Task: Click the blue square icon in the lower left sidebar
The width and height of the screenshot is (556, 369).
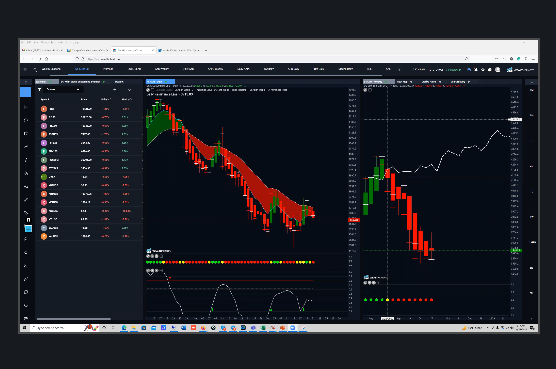Action: [x=28, y=229]
